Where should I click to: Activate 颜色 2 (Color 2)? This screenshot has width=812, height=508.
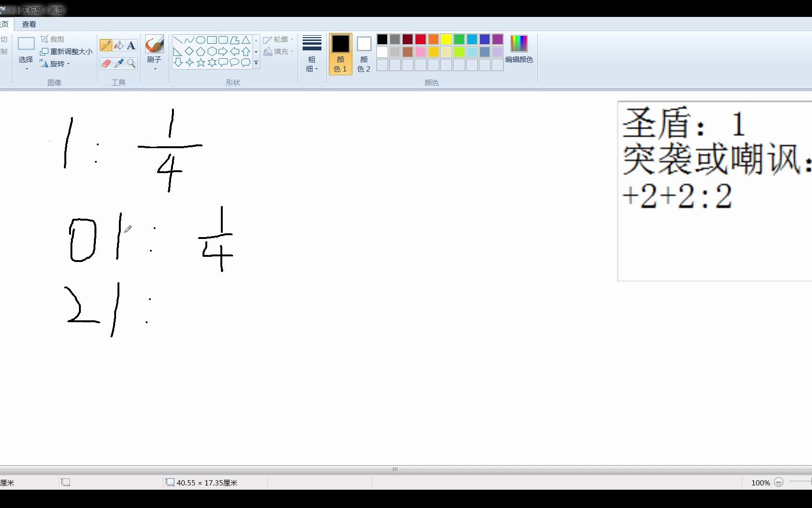click(x=364, y=54)
